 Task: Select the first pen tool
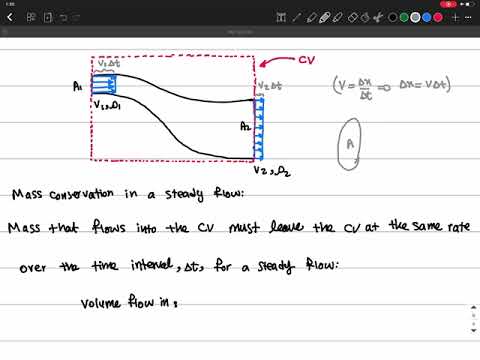point(311,17)
